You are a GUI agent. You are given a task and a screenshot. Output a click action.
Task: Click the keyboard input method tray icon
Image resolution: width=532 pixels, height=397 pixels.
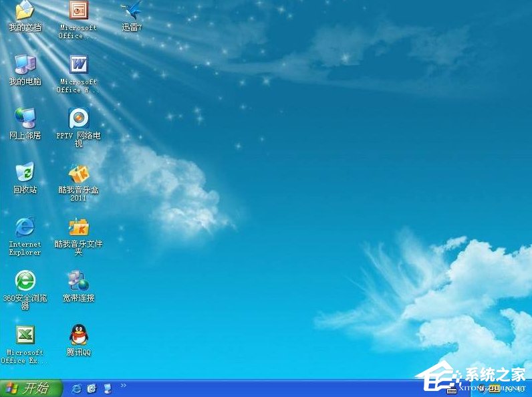click(x=452, y=390)
